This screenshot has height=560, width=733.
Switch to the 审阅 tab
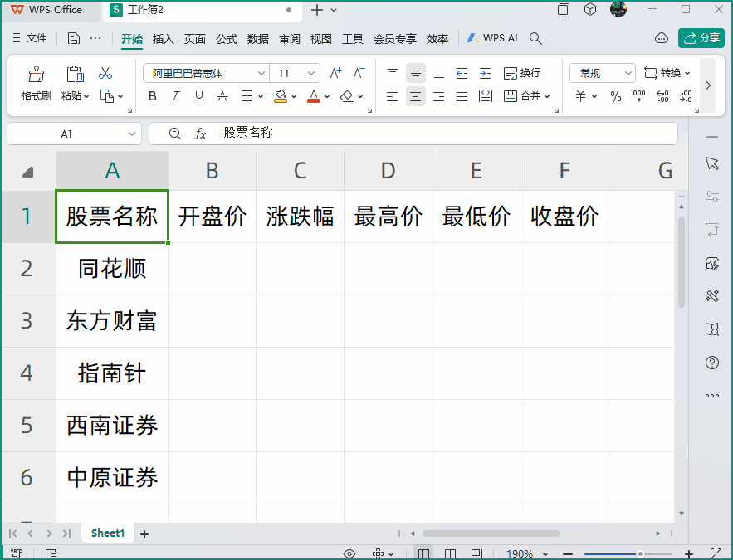click(x=290, y=39)
